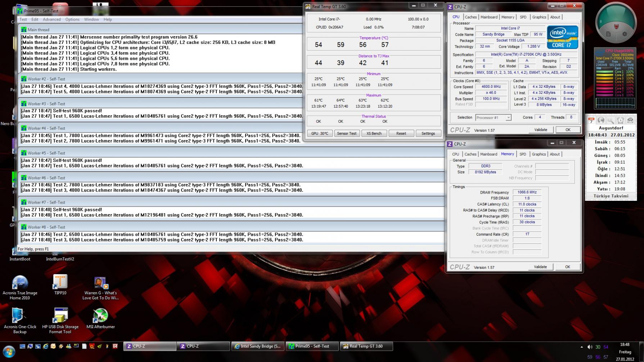Click the Kaspersky gadget settings gear

pyautogui.click(x=625, y=34)
